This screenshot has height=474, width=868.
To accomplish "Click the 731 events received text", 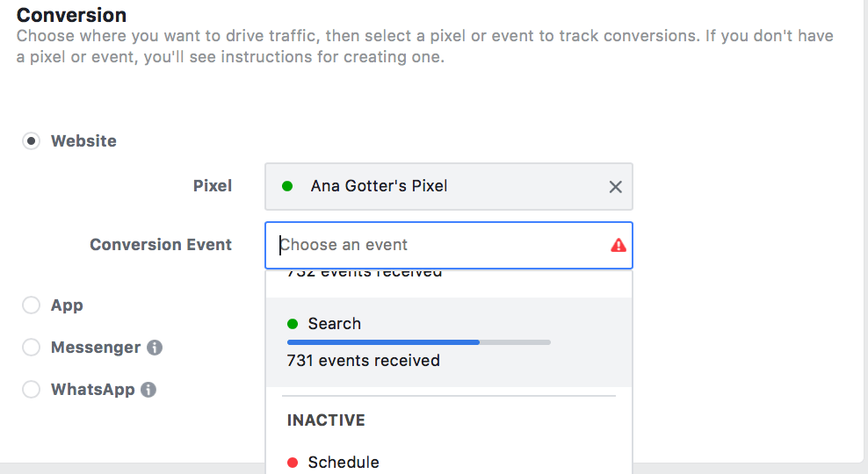I will pyautogui.click(x=363, y=361).
